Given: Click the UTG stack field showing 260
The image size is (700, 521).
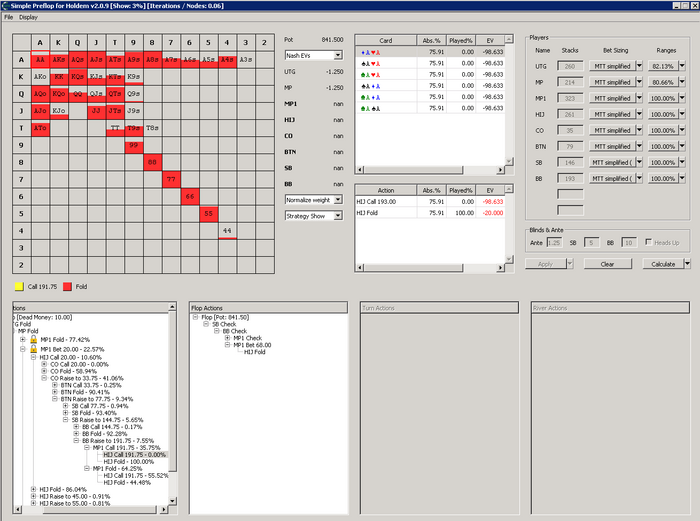Looking at the screenshot, I should [570, 66].
